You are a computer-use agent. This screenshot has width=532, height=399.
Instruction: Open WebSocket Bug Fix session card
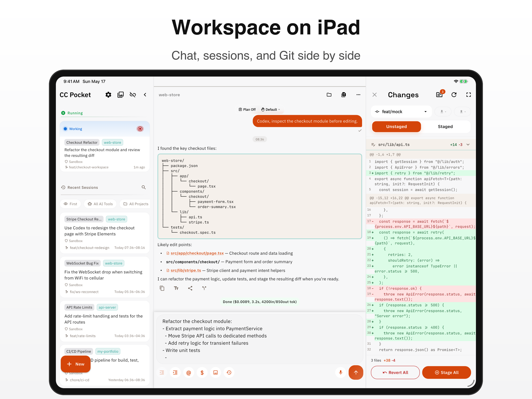coord(105,277)
